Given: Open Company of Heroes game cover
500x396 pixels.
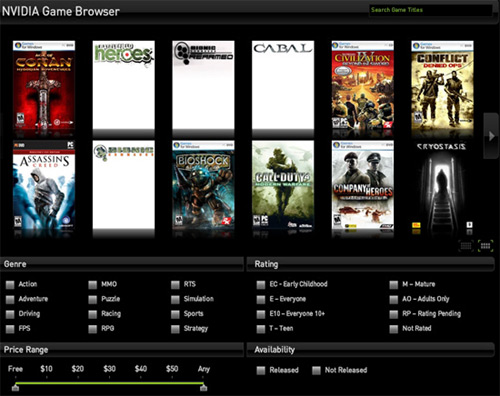Looking at the screenshot, I should [x=363, y=185].
